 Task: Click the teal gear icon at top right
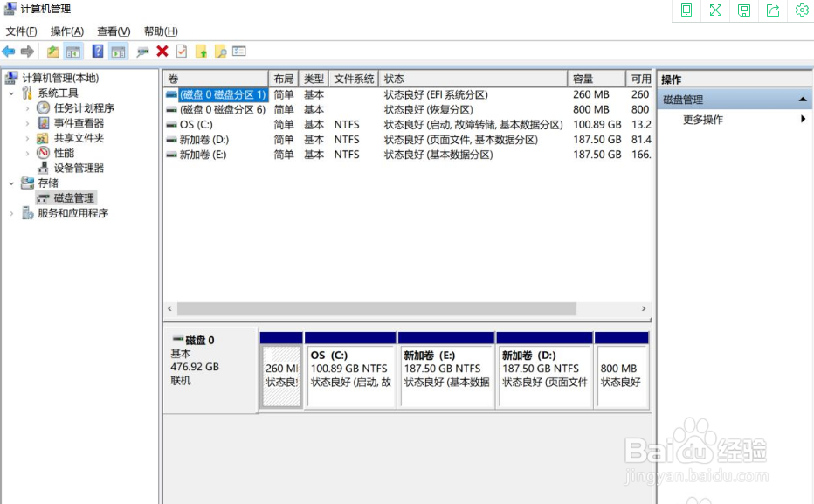pos(802,10)
